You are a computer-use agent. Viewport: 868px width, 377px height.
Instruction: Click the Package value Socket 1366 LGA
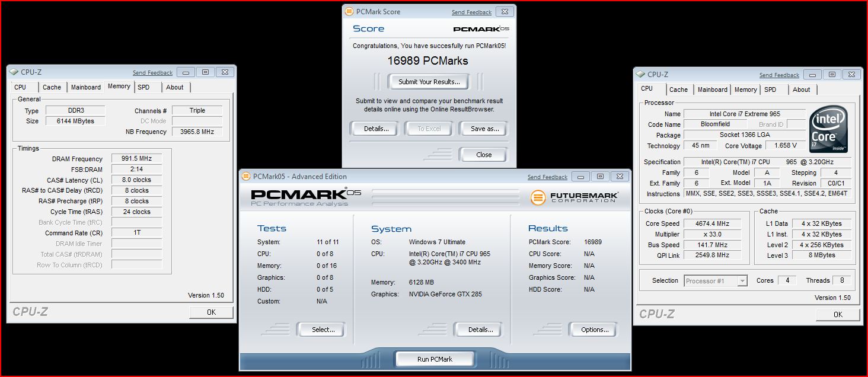pyautogui.click(x=744, y=135)
